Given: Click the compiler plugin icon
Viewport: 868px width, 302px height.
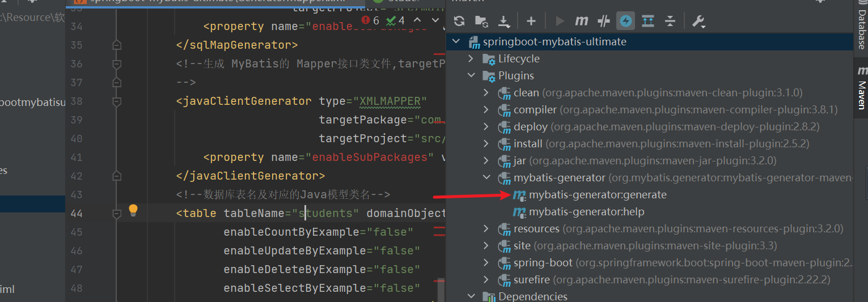Looking at the screenshot, I should [504, 110].
